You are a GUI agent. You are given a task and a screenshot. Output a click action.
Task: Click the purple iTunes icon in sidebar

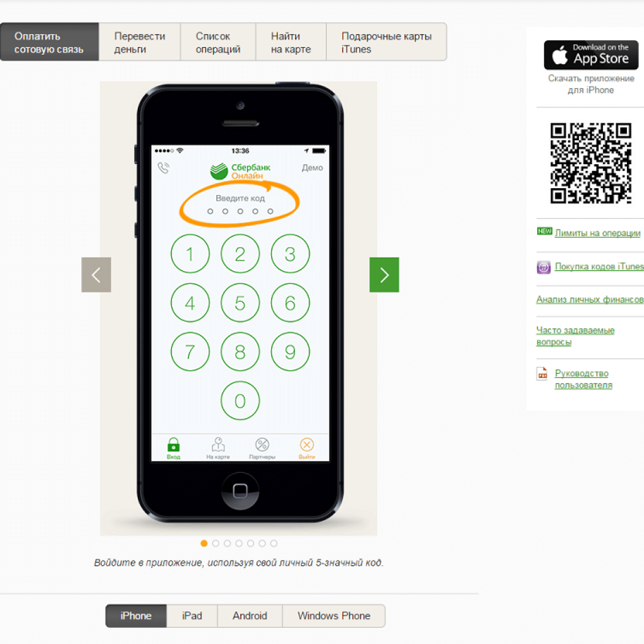(543, 267)
